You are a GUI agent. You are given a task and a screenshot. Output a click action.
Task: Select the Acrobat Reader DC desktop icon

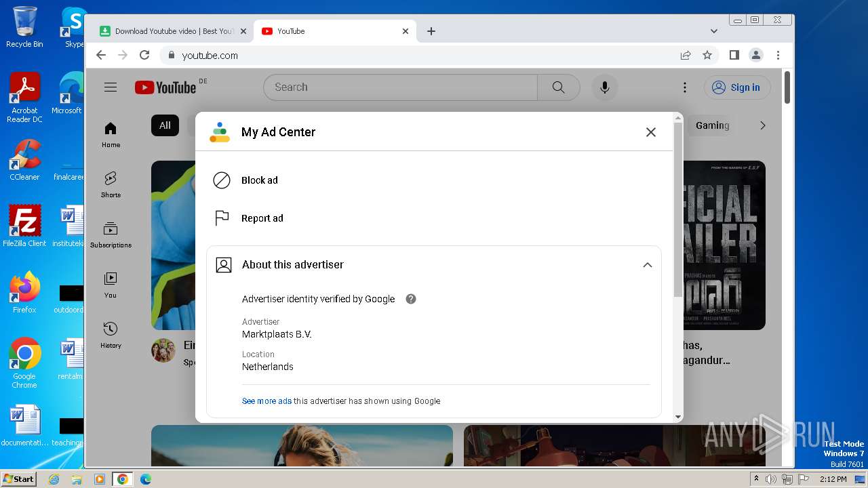pyautogui.click(x=24, y=98)
